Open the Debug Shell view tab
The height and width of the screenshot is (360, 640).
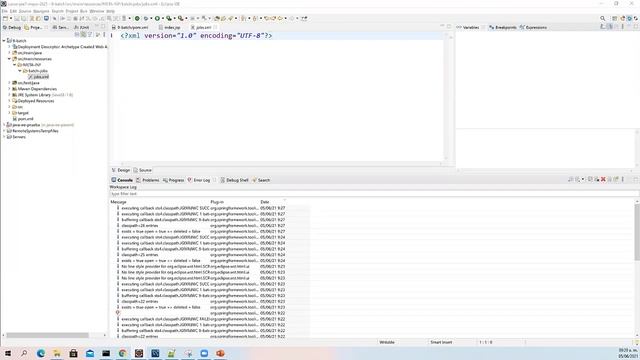234,180
